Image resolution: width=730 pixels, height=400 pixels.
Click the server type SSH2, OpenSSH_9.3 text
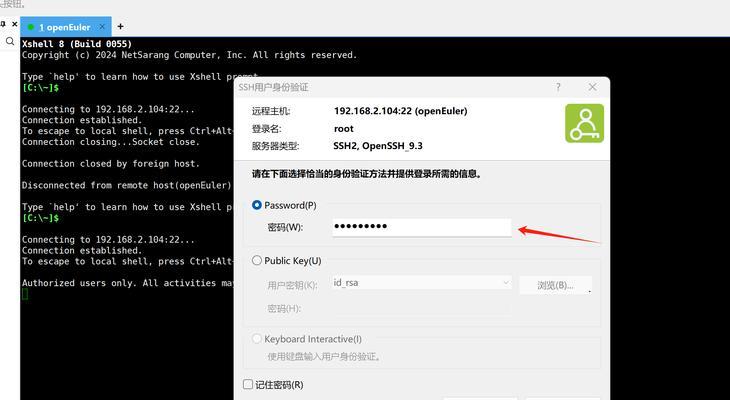(x=378, y=146)
